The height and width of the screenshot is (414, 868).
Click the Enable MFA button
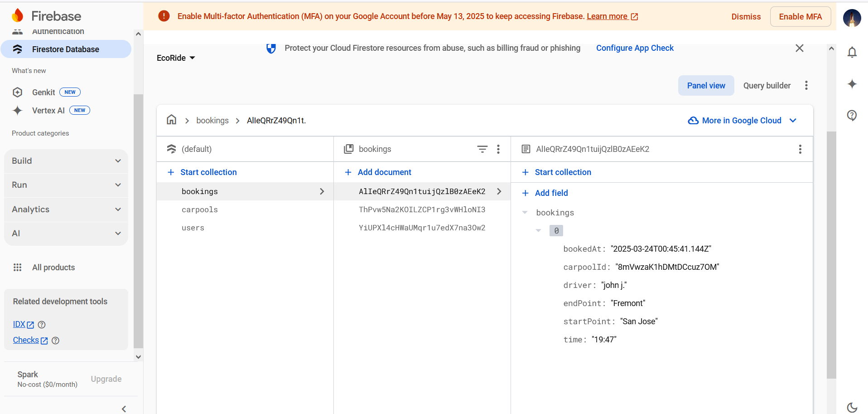coord(800,17)
